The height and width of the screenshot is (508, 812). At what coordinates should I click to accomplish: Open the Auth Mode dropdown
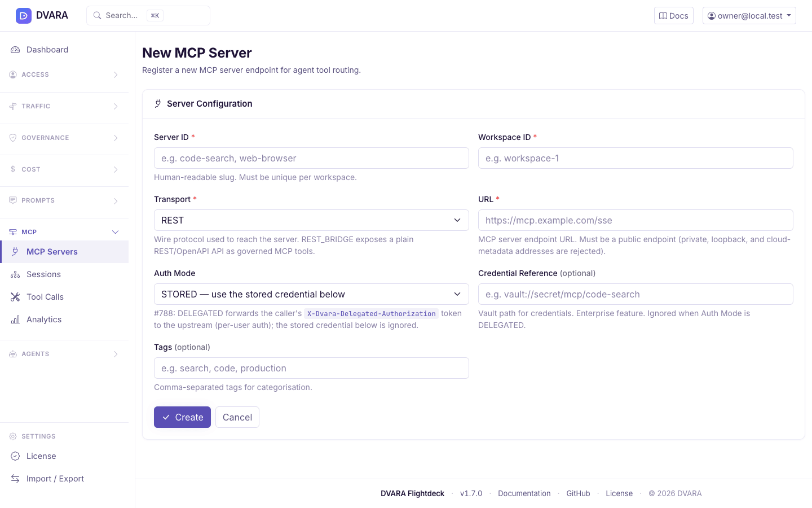(311, 294)
